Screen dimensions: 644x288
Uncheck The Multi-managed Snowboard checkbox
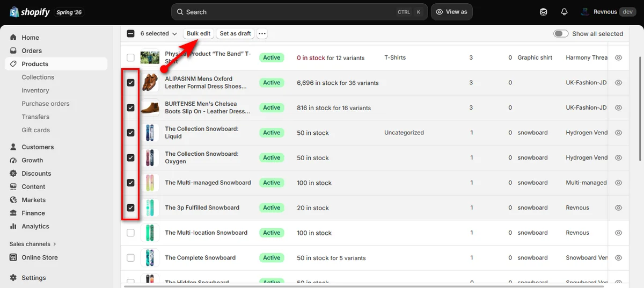[130, 183]
